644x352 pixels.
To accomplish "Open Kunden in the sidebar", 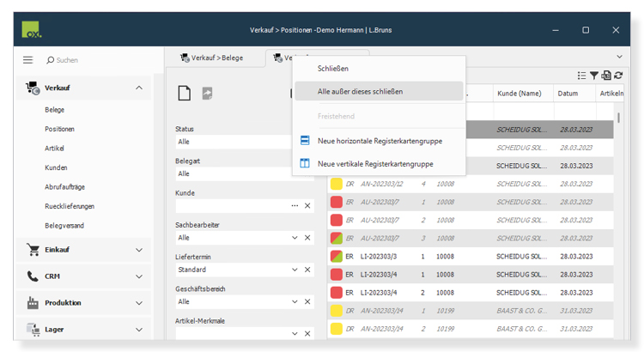I will click(x=56, y=167).
